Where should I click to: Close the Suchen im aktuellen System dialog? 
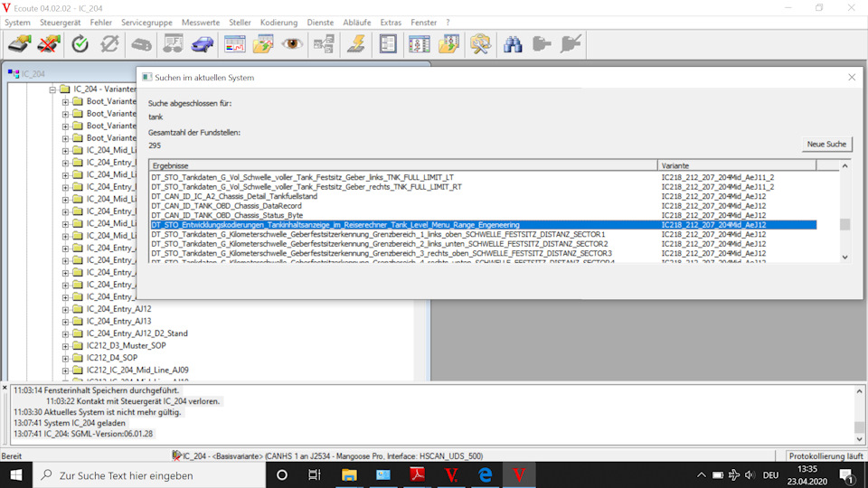tap(852, 78)
